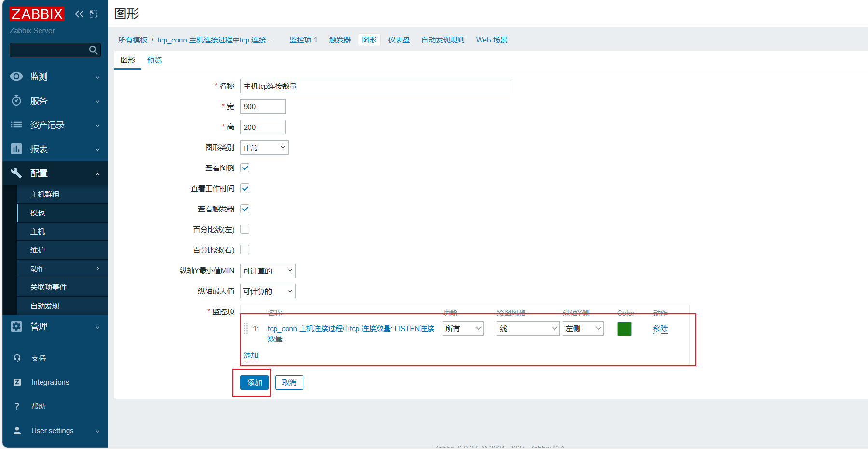Click the 添加 link under monitored items

(251, 355)
